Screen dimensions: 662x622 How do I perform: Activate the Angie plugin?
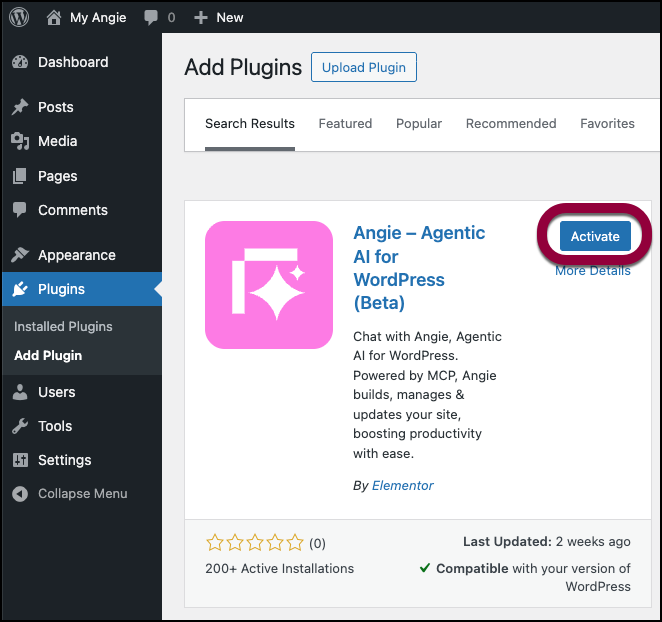point(595,237)
